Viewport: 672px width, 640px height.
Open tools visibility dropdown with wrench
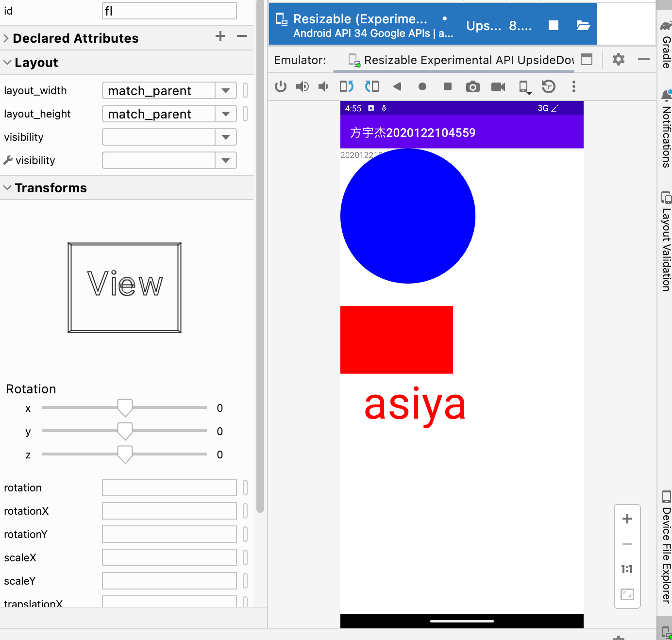click(x=226, y=161)
